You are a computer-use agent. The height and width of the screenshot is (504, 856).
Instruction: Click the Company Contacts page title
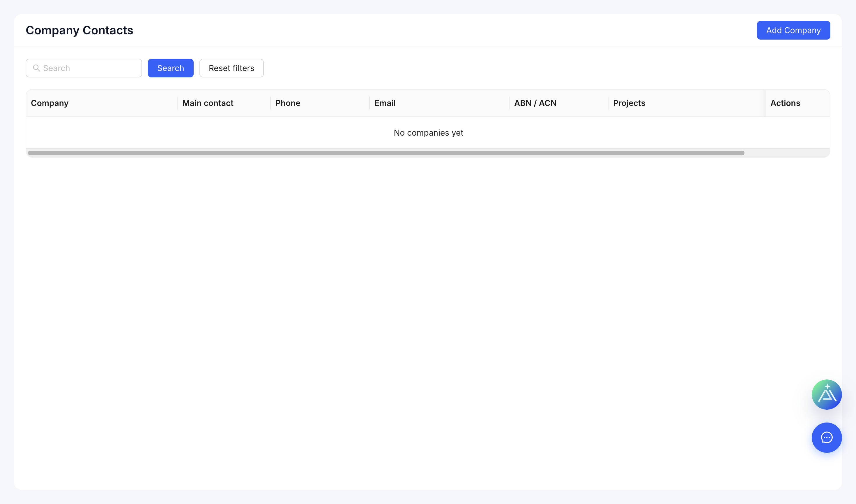click(x=79, y=30)
